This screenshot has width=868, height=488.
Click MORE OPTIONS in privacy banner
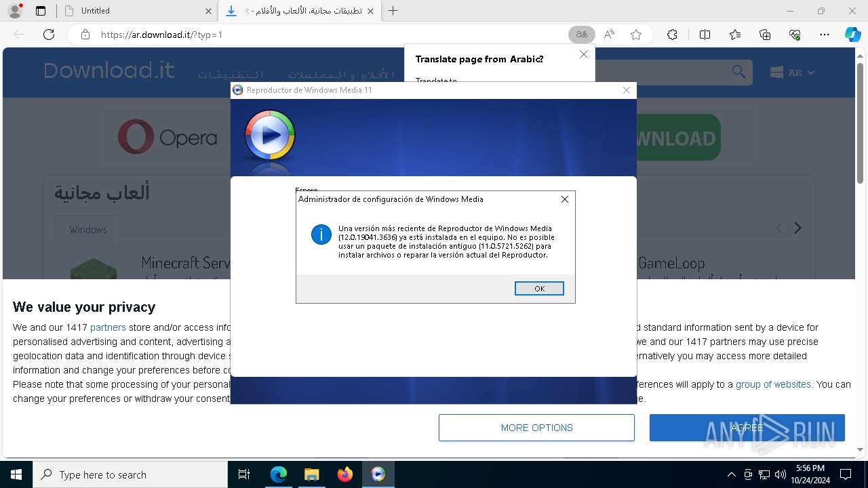pyautogui.click(x=536, y=428)
